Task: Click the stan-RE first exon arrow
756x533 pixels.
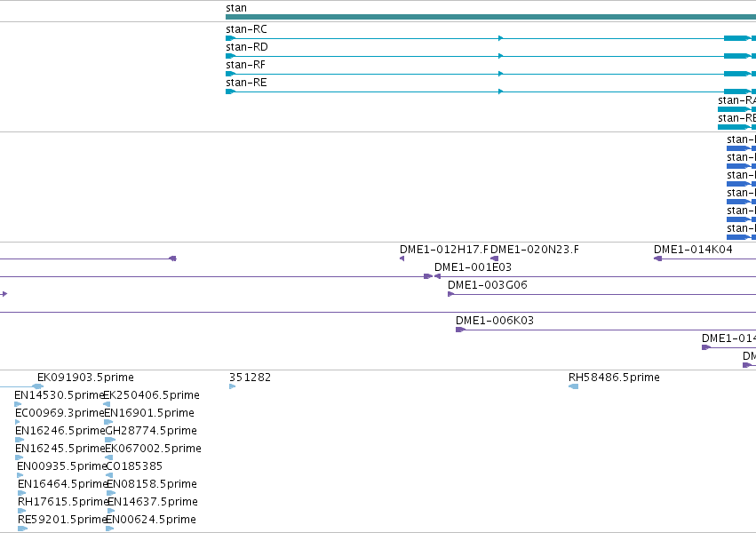Action: point(230,91)
